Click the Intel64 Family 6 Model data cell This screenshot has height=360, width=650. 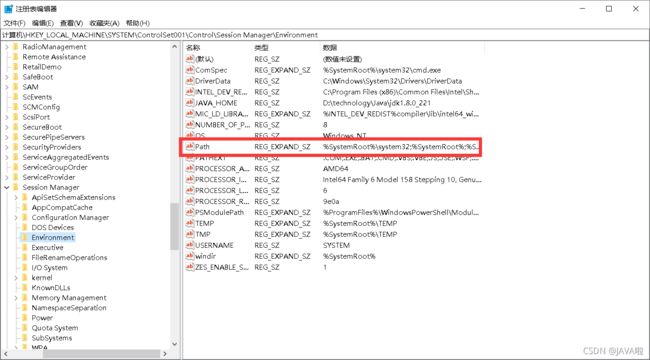click(402, 180)
